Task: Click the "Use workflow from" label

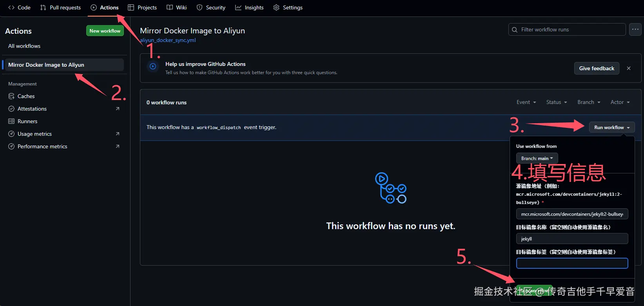Action: (x=536, y=146)
